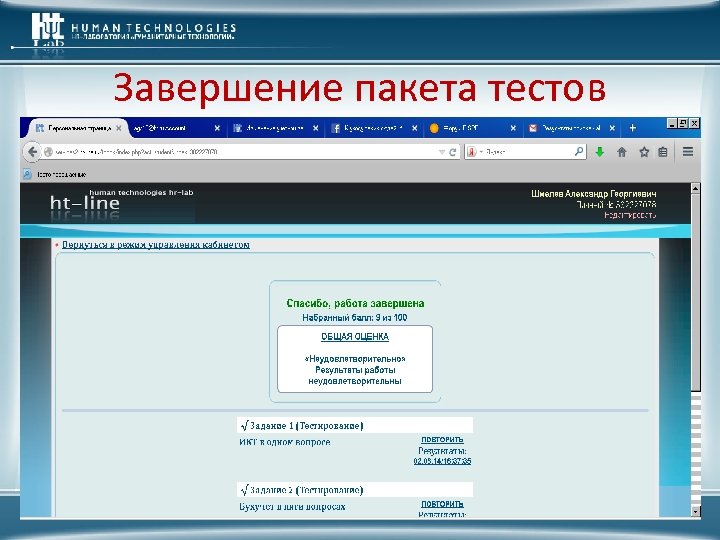Image resolution: width=720 pixels, height=540 pixels.
Task: Click the 'Набранный балл: 9 из 100' text
Action: (355, 318)
